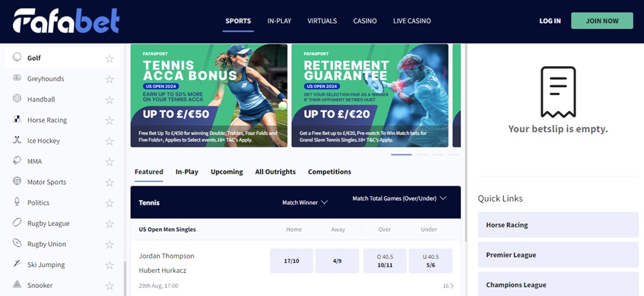Select the Greyhounds icon in sidebar
The image size is (644, 296).
point(17,78)
